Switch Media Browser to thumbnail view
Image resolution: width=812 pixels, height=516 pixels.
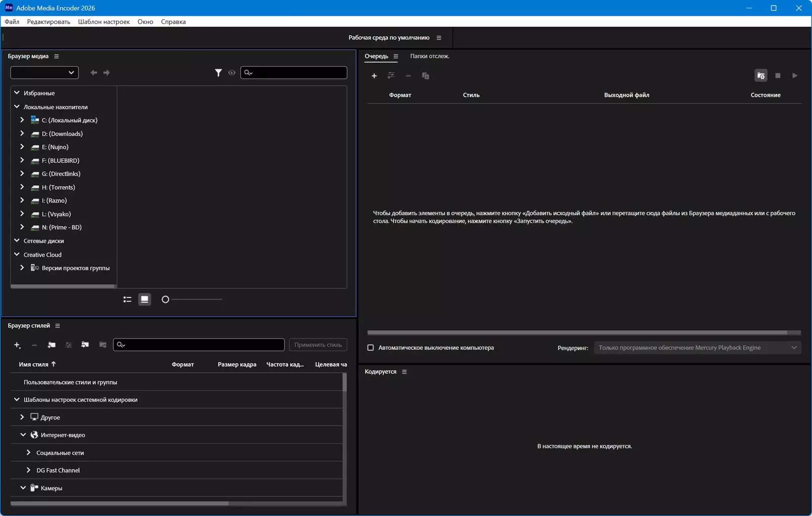(145, 299)
